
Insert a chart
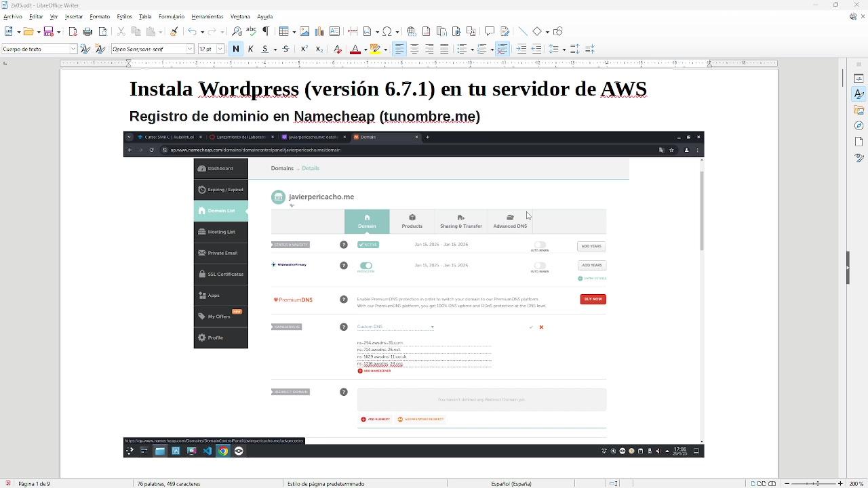pos(319,31)
